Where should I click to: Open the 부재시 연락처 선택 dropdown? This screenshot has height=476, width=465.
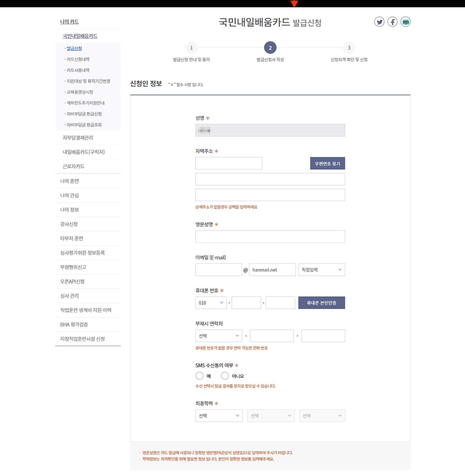tap(218, 336)
